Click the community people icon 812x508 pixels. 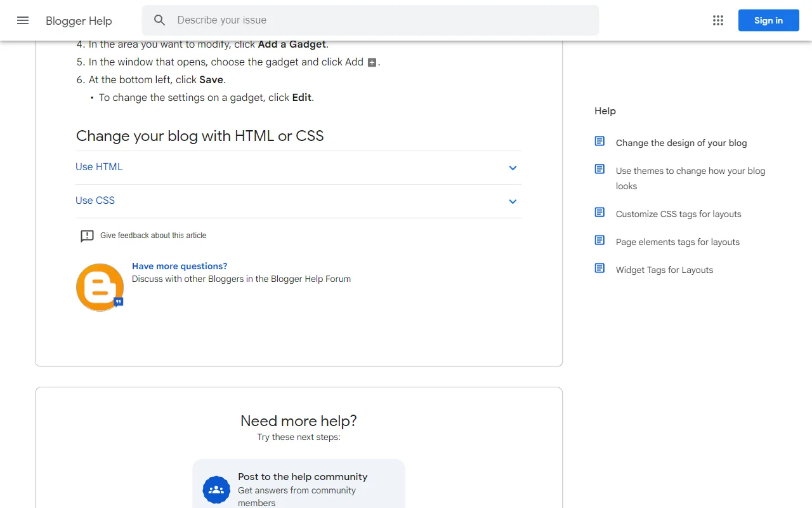[216, 490]
